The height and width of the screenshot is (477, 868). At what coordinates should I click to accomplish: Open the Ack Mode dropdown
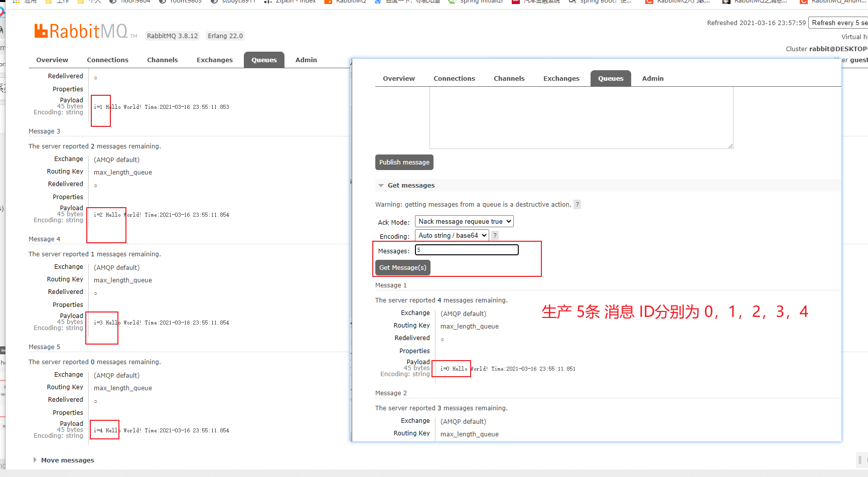pyautogui.click(x=464, y=221)
